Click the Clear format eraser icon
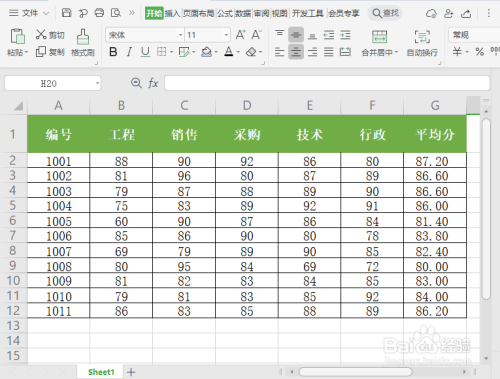 click(x=251, y=52)
